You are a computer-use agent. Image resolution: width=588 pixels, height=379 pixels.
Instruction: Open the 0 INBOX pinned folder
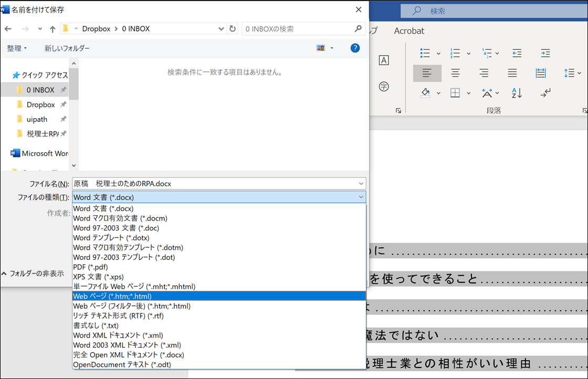tap(40, 90)
